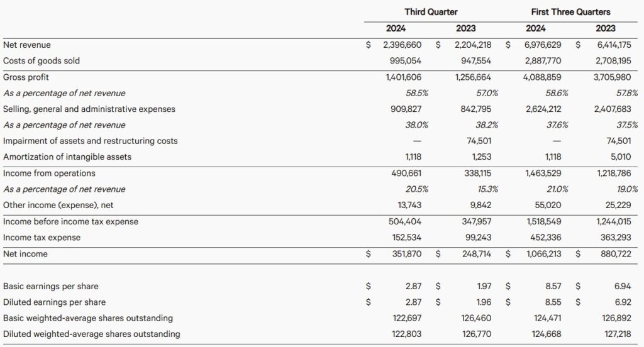Click Impairment of assets and restructuring costs
Image resolution: width=644 pixels, height=347 pixels.
91,141
